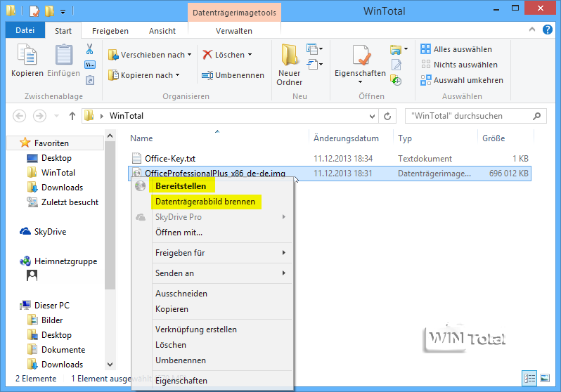
Task: Expand the Eigenschaften dropdown arrow
Action: point(360,82)
